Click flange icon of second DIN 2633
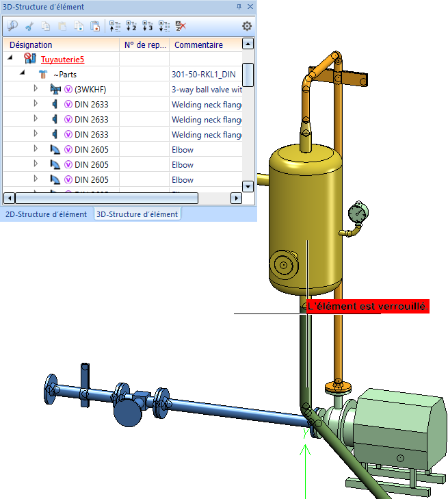The image size is (448, 499). (55, 119)
